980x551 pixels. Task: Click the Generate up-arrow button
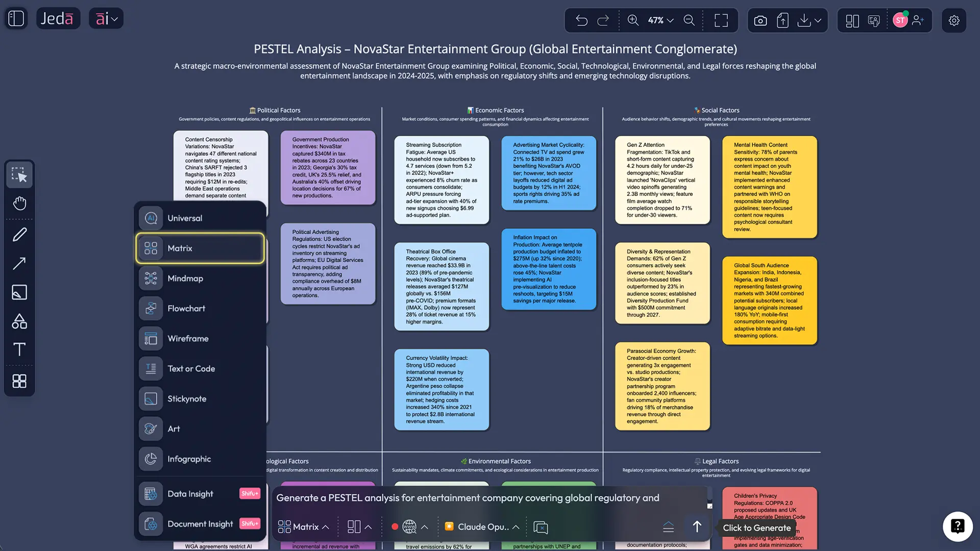tap(696, 527)
